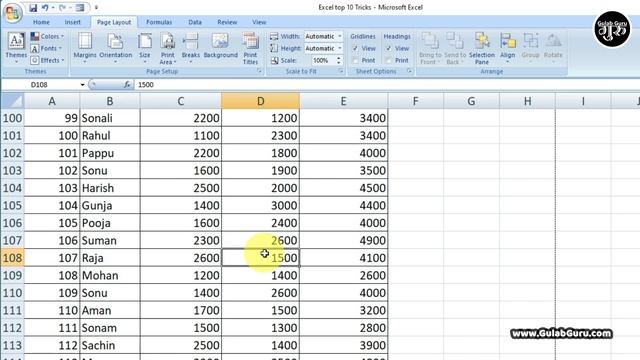Screen dimensions: 640x360
Task: Select column F header
Action: [415, 101]
